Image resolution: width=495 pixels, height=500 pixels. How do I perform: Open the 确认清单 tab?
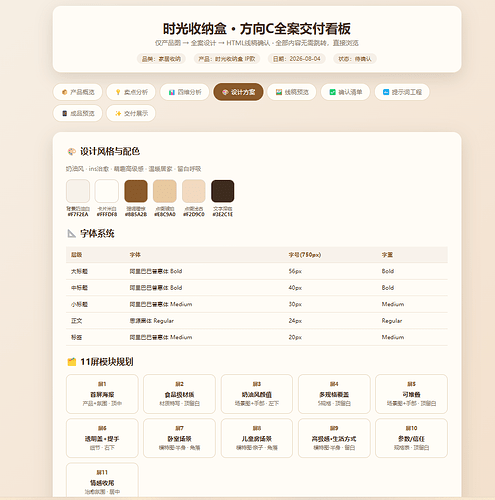click(345, 92)
